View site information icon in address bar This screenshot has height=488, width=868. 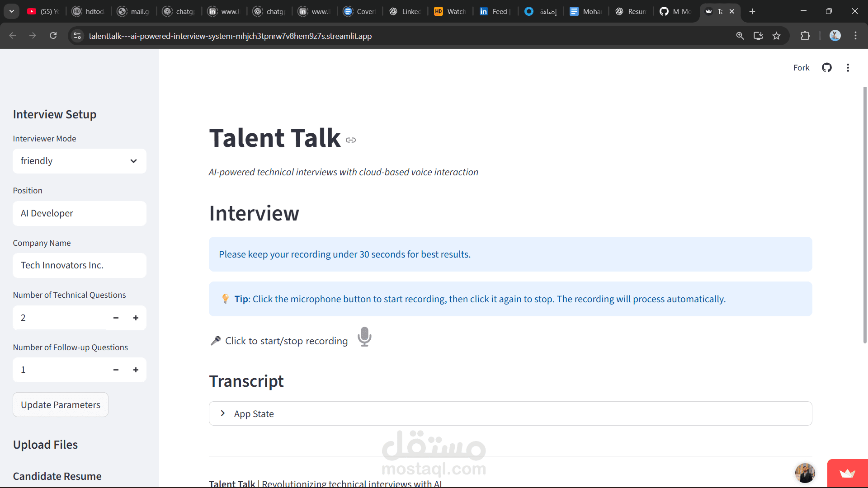(77, 36)
